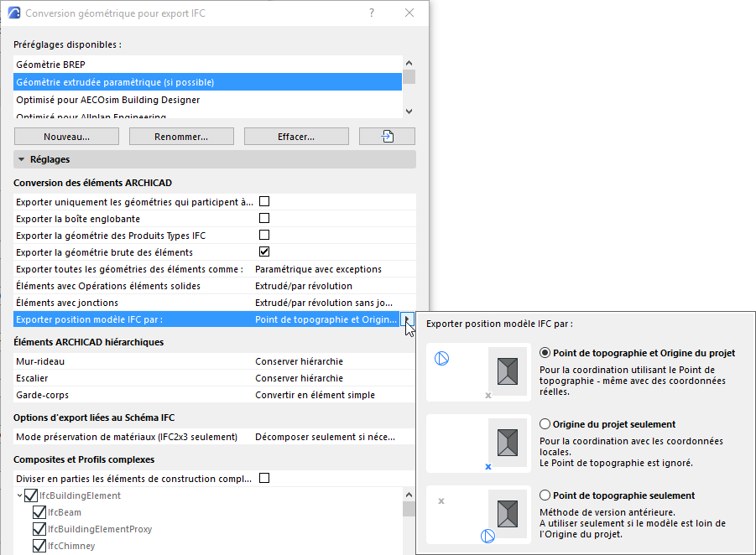The width and height of the screenshot is (756, 555).
Task: Toggle 'Diviser en parties les éléments de construction' checkbox
Action: point(264,478)
